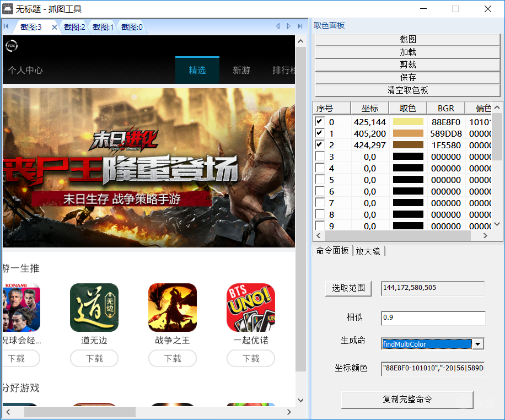Click 清空取色板 clear palette button
The width and height of the screenshot is (505, 420).
[x=407, y=90]
